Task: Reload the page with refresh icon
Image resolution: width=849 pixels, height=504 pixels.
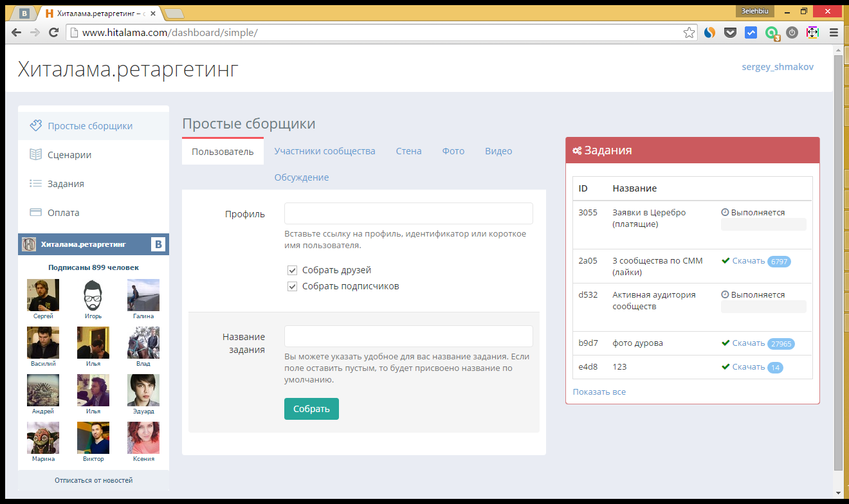Action: (x=54, y=32)
